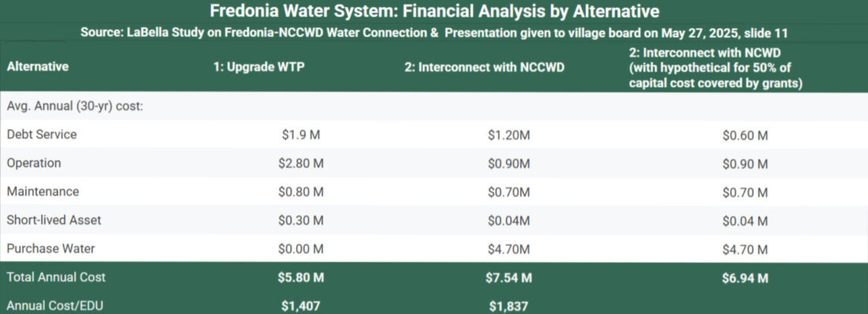Select the Operation row label
The width and height of the screenshot is (868, 314).
point(34,163)
